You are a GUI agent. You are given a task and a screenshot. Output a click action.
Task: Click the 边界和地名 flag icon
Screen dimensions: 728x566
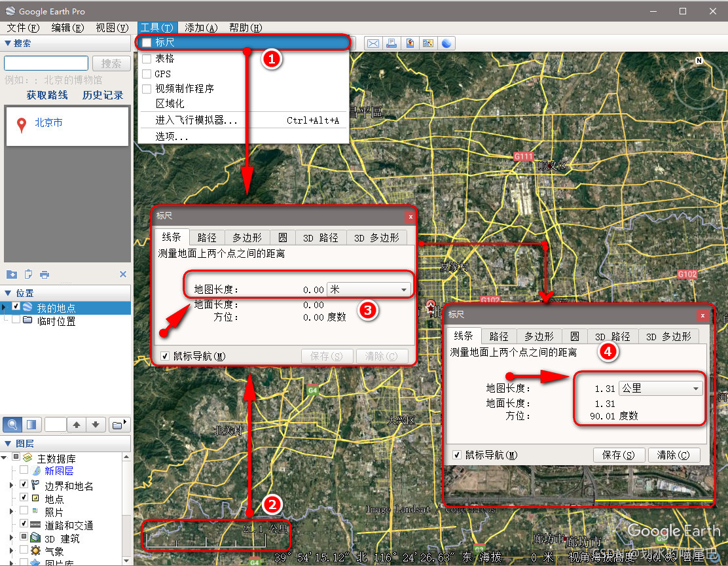coord(35,485)
